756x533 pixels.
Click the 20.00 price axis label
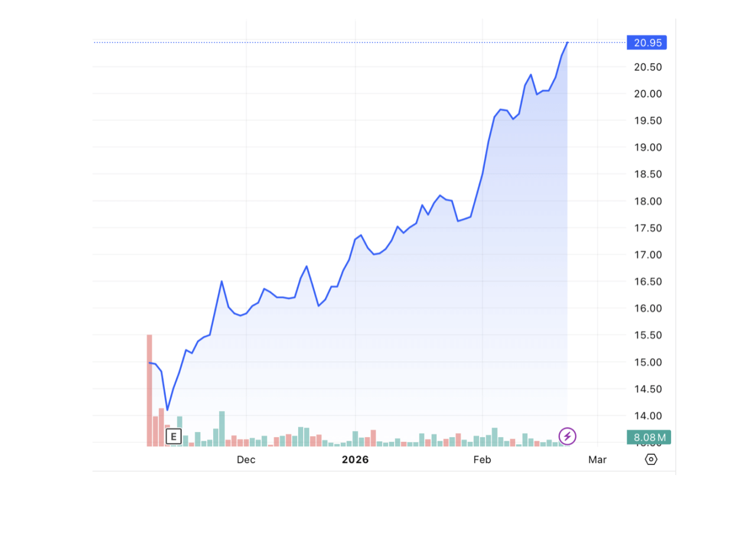(x=648, y=93)
